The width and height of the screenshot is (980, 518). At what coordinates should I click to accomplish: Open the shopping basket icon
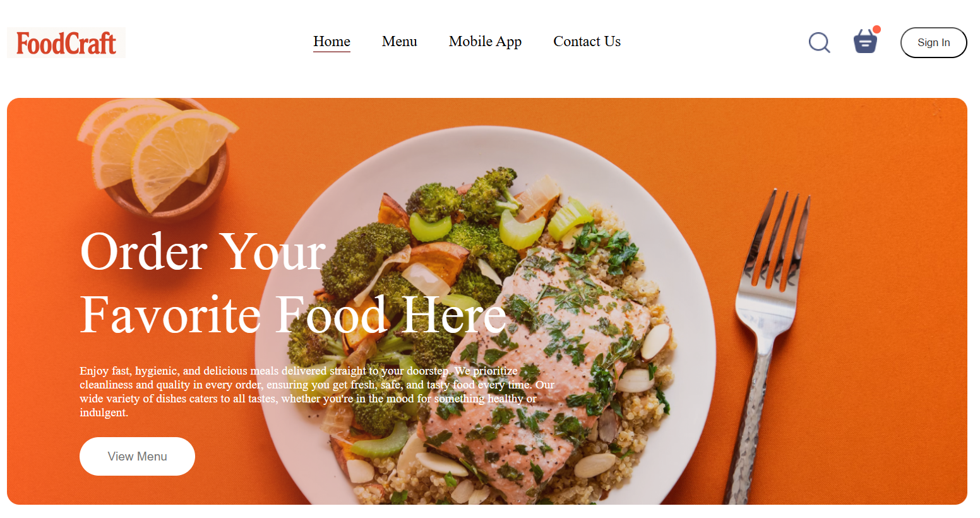pyautogui.click(x=865, y=42)
